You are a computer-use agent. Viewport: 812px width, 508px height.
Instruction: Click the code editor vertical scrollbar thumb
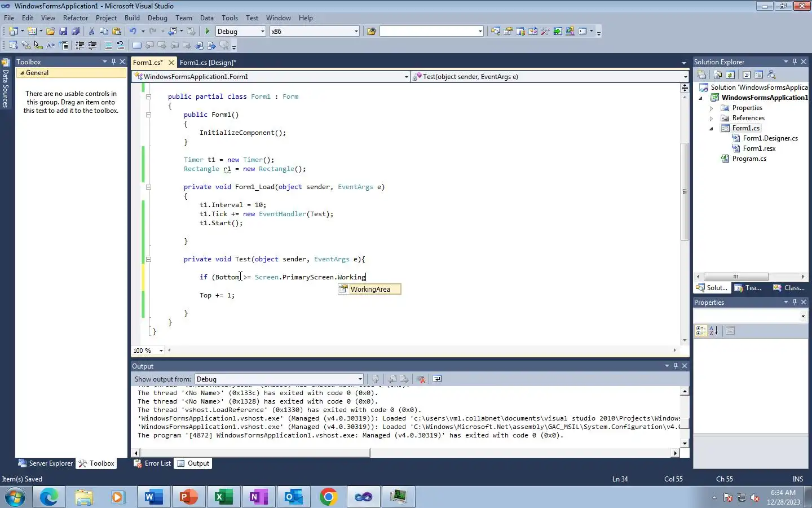click(x=685, y=192)
